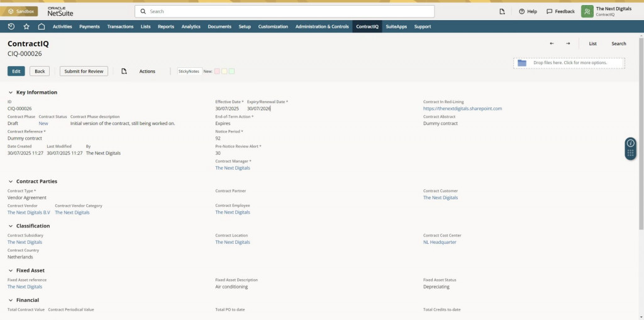The width and height of the screenshot is (644, 320).
Task: Open the info icon on the side widget
Action: pos(630,143)
